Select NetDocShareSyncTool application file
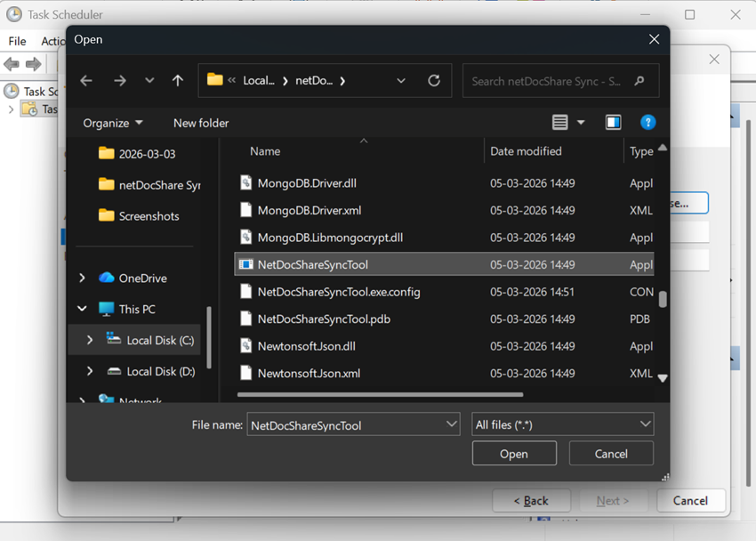The height and width of the screenshot is (541, 756). click(444, 264)
